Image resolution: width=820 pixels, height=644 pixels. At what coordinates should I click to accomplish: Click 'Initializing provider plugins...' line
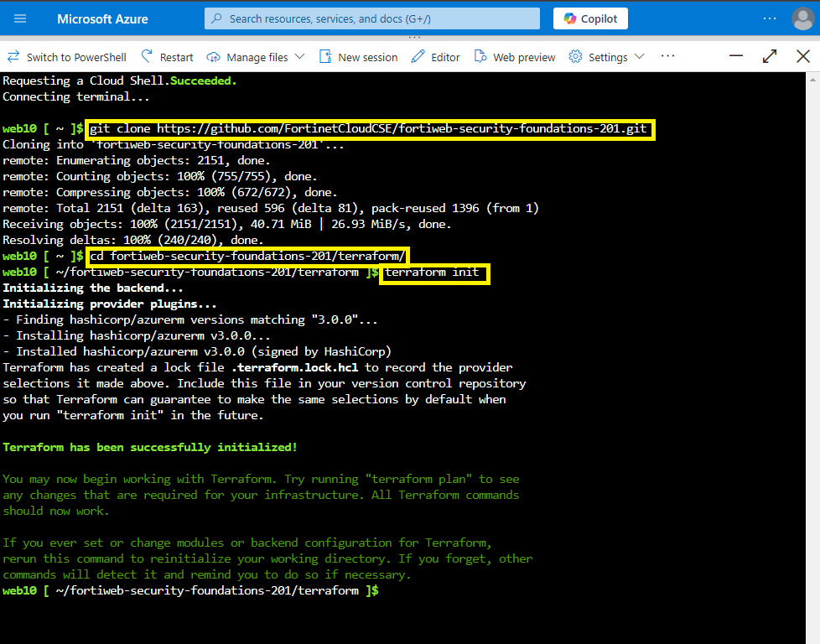coord(110,304)
